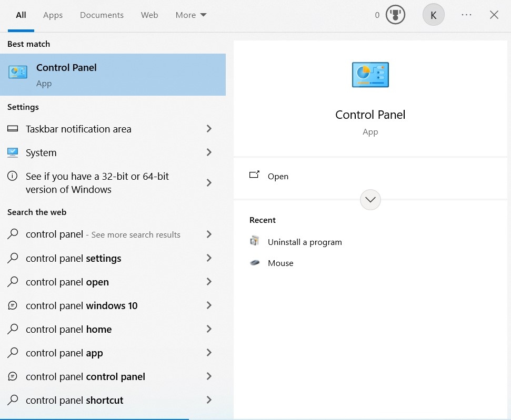
Task: Click search icon beside control panel settings
Action: click(x=13, y=258)
